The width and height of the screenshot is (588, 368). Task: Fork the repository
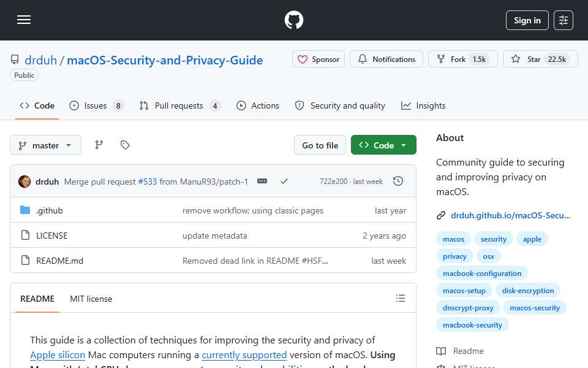pyautogui.click(x=463, y=59)
